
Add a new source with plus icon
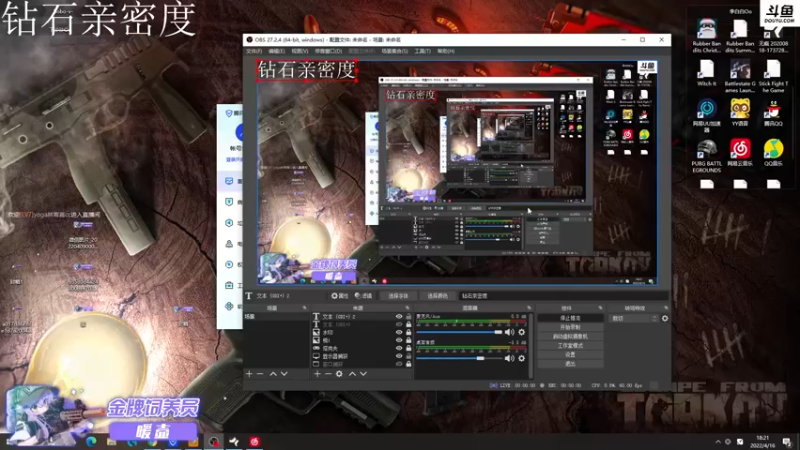pyautogui.click(x=317, y=374)
